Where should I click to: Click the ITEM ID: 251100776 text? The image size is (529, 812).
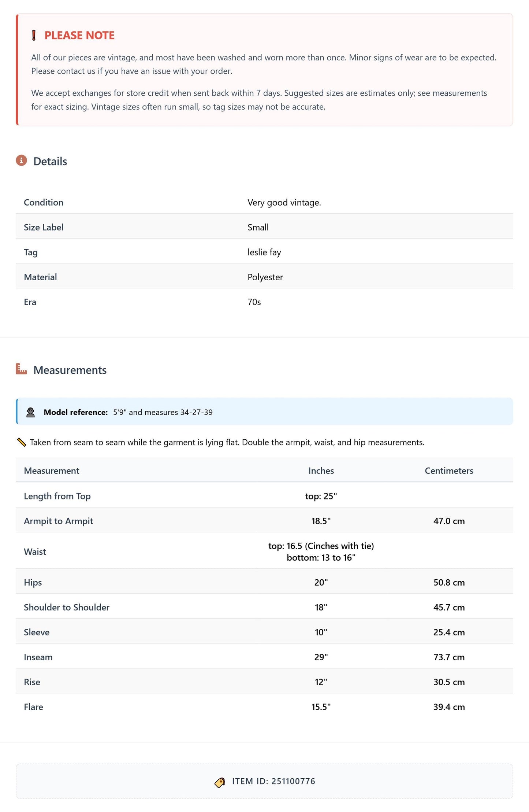(273, 781)
